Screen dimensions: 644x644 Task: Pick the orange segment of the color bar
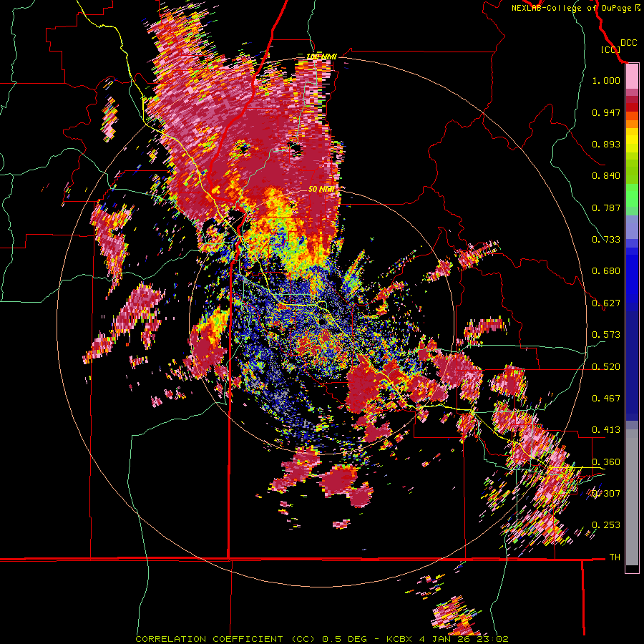point(632,124)
